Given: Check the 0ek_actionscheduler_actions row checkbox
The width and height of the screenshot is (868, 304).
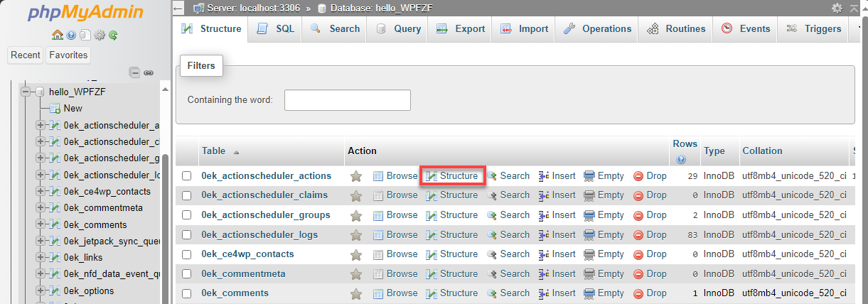Looking at the screenshot, I should (x=186, y=176).
